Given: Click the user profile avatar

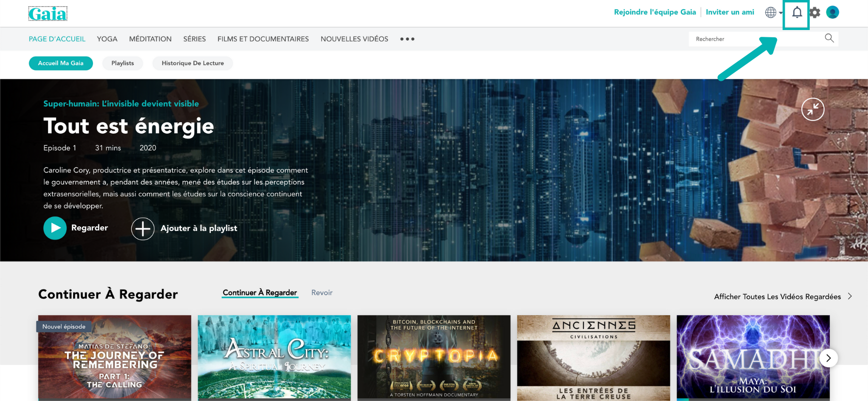Looking at the screenshot, I should (833, 12).
